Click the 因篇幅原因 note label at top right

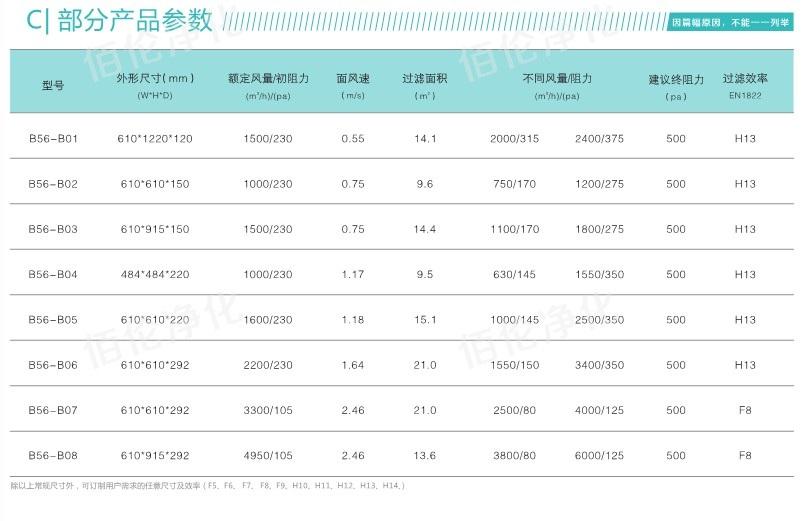pyautogui.click(x=739, y=21)
